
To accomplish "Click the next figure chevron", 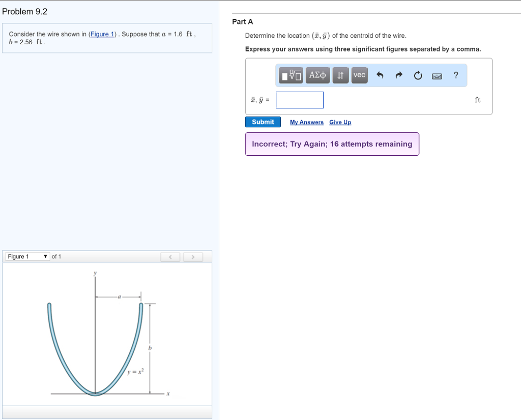I will tap(193, 257).
